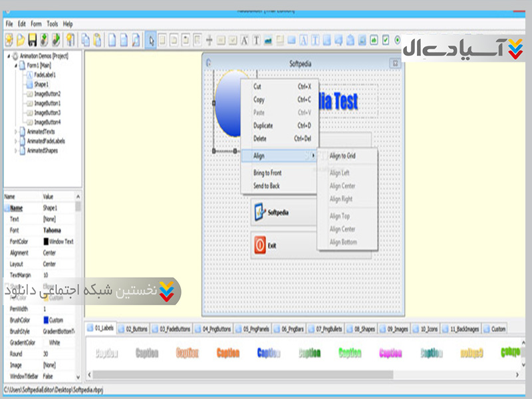Viewport: 532px width, 399px height.
Task: Click the Copy icon in the toolbar
Action: [86, 40]
